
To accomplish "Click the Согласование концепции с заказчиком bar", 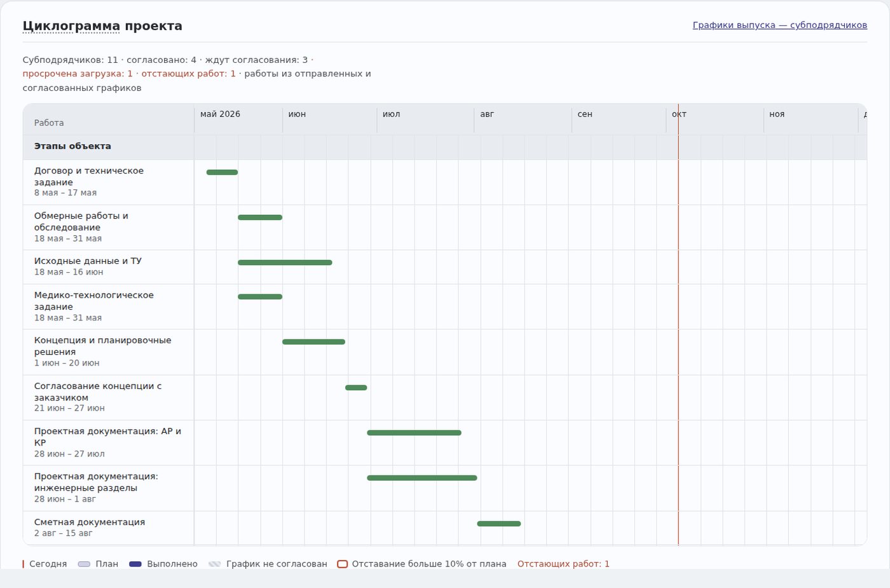I will (x=356, y=388).
